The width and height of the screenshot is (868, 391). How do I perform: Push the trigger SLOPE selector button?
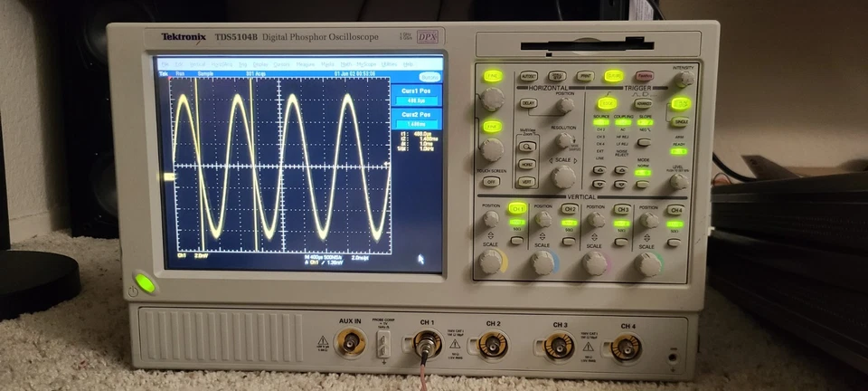643,142
